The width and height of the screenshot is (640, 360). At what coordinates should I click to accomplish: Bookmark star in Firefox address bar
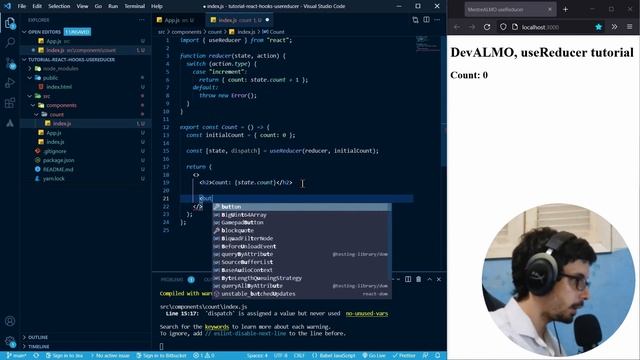tap(598, 27)
